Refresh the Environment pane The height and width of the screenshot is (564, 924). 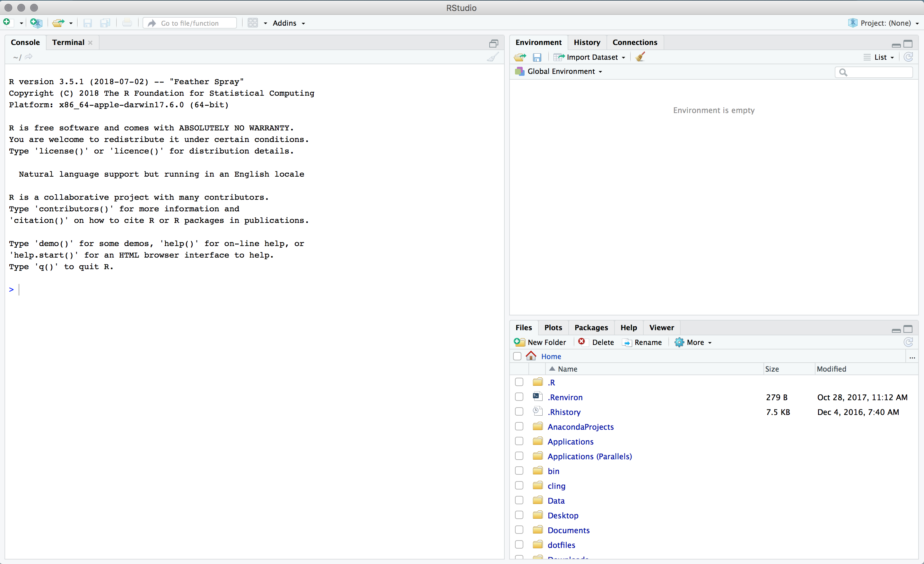(x=908, y=57)
